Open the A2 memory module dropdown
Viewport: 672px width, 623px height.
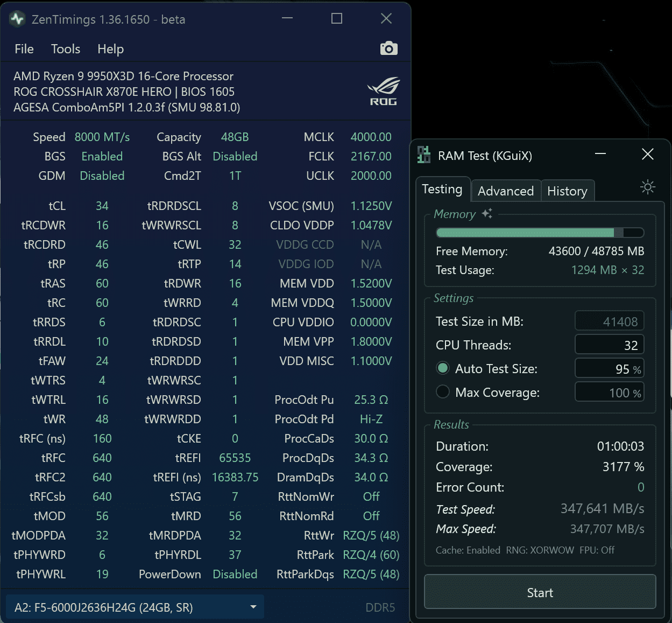(135, 607)
